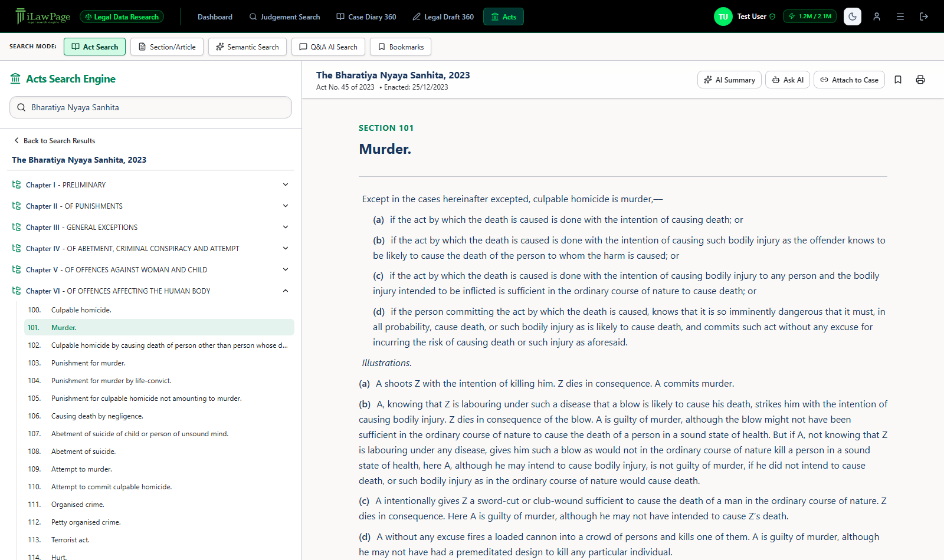This screenshot has width=944, height=560.
Task: Select section 106 Causing death by negligence
Action: [x=159, y=416]
